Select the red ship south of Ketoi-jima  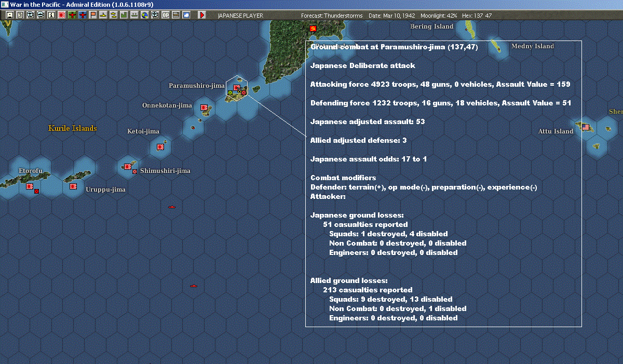[x=171, y=207]
